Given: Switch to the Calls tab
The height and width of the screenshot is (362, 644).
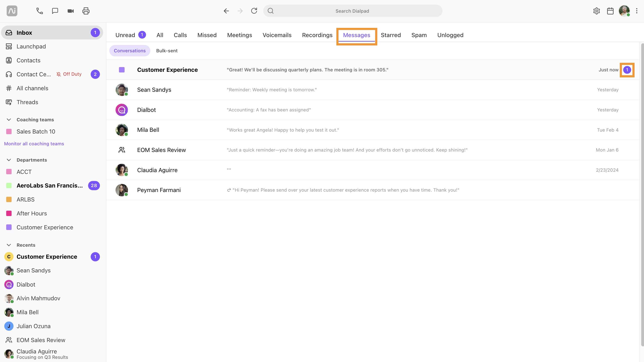Looking at the screenshot, I should [180, 35].
